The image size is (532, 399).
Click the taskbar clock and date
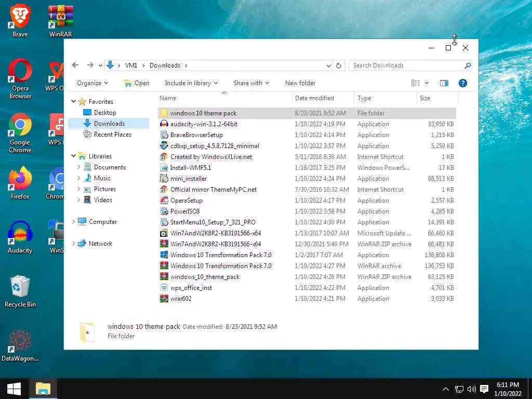508,389
